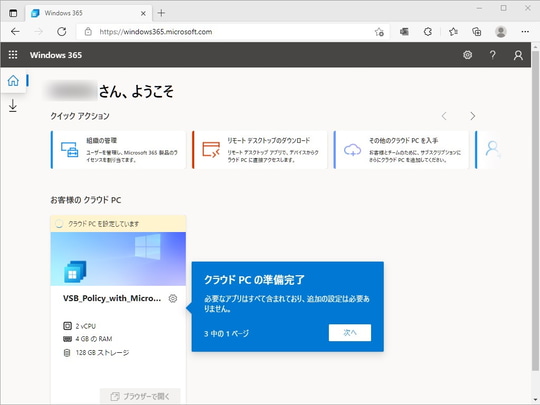Click the VSB_Policy_with_Micro... PC name
540x405 pixels.
pos(112,298)
